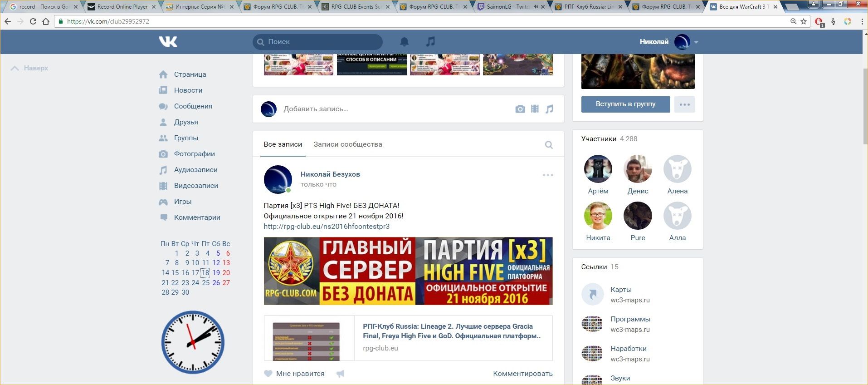Switch to record Поиск в Google tab

click(43, 7)
